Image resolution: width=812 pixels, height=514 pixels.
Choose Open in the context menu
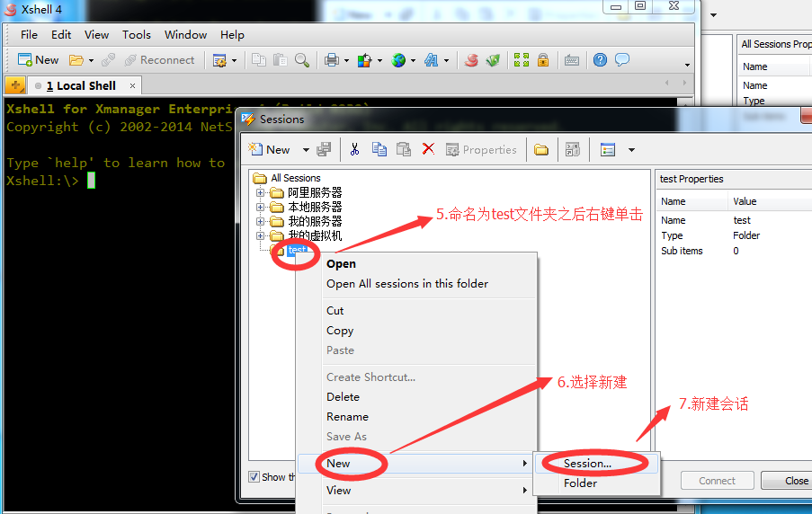tap(341, 264)
